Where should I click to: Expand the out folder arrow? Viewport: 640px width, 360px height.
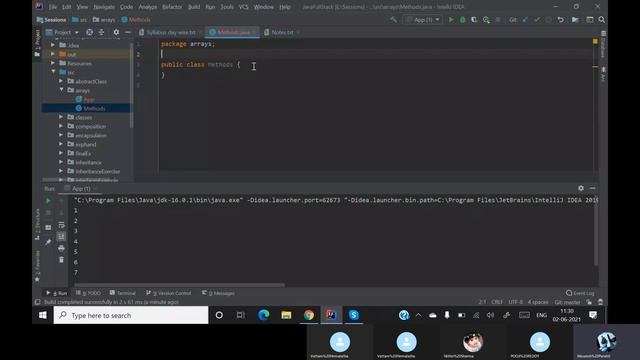(x=53, y=54)
